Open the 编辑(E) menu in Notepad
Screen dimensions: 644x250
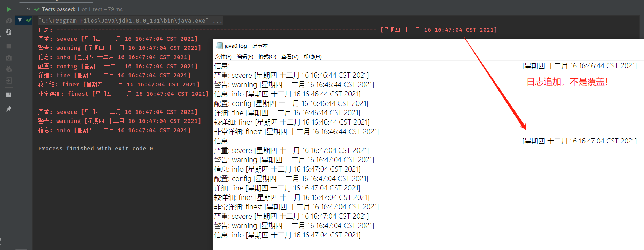(245, 57)
